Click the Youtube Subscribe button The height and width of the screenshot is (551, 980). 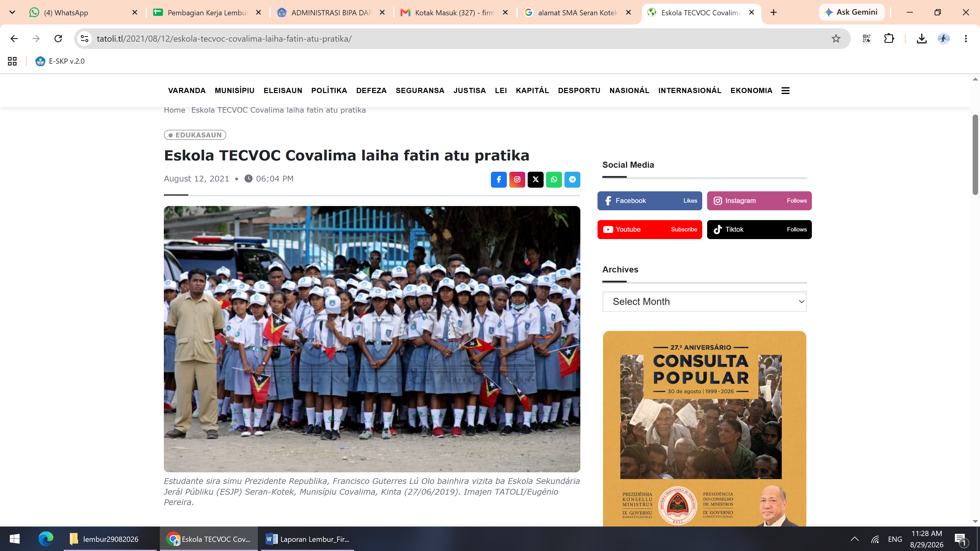coord(649,230)
